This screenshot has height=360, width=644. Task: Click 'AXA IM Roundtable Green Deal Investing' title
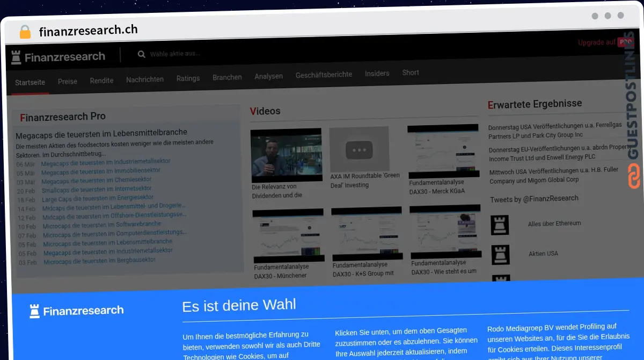(365, 181)
